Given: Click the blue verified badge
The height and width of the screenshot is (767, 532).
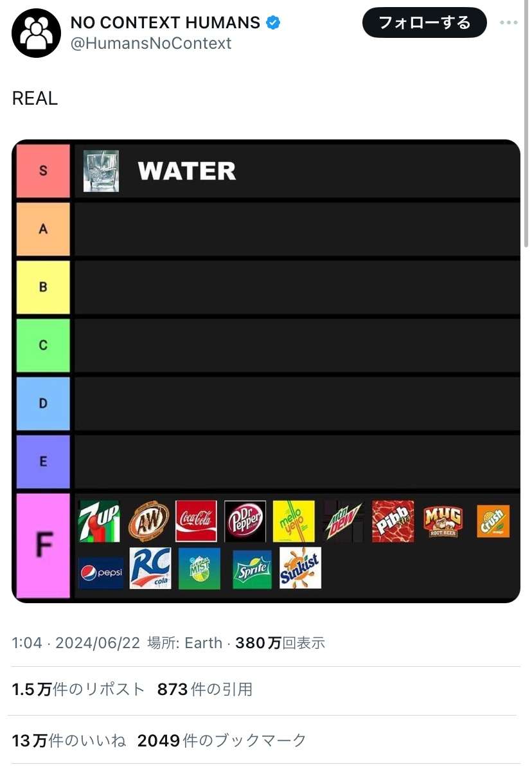Looking at the screenshot, I should point(274,22).
